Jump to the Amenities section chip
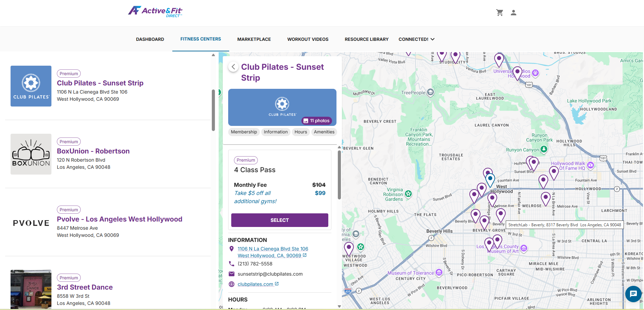The image size is (644, 310). coord(324,132)
